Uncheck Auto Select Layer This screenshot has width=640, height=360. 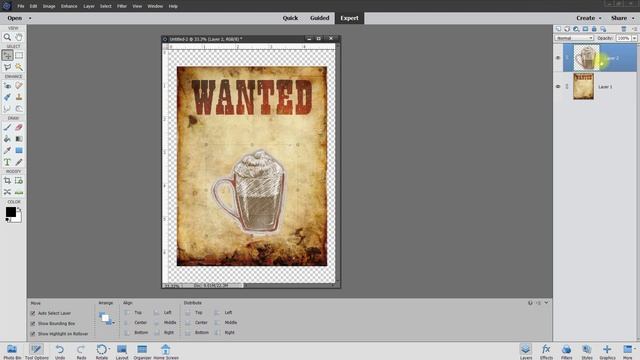[x=33, y=313]
